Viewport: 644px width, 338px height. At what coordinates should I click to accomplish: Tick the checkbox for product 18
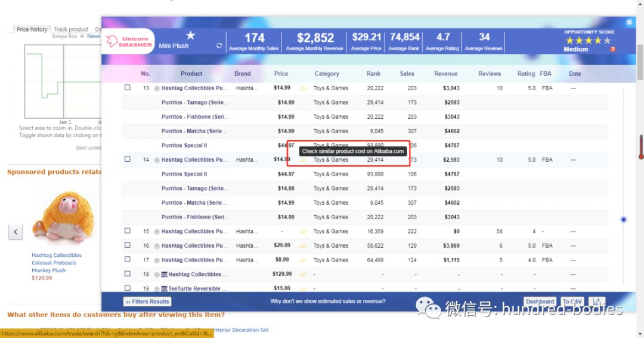tap(128, 274)
